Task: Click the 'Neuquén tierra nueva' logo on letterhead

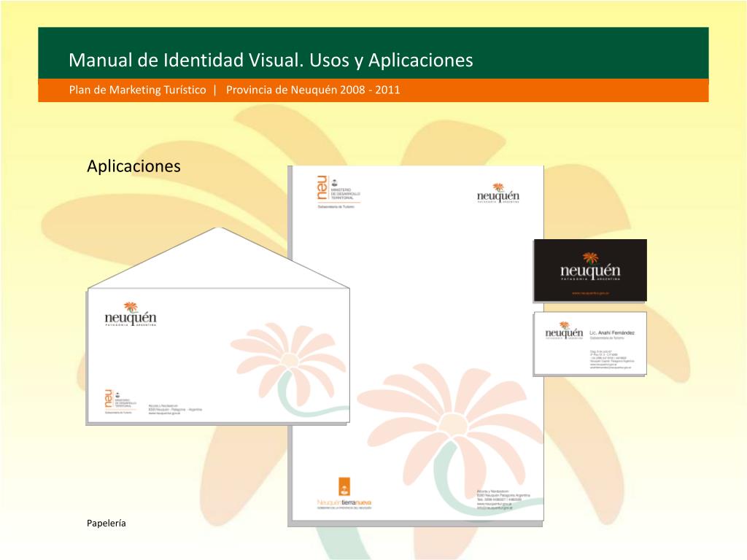Action: tap(344, 494)
